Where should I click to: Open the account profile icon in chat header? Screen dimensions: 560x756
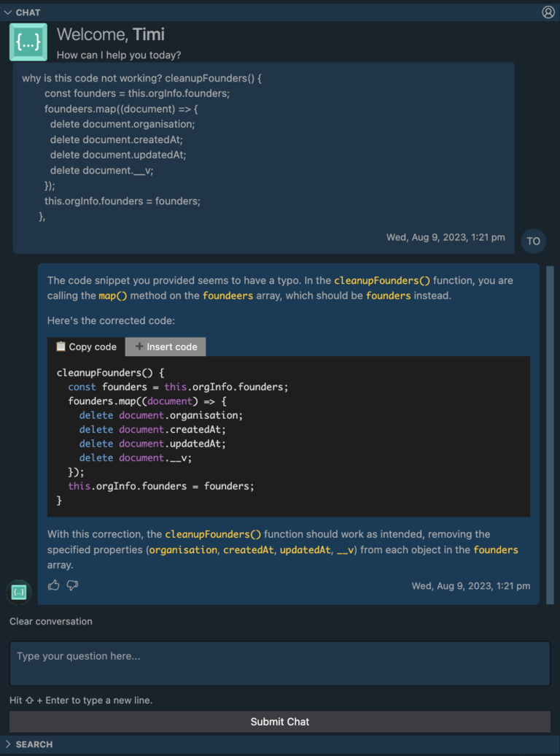point(548,12)
